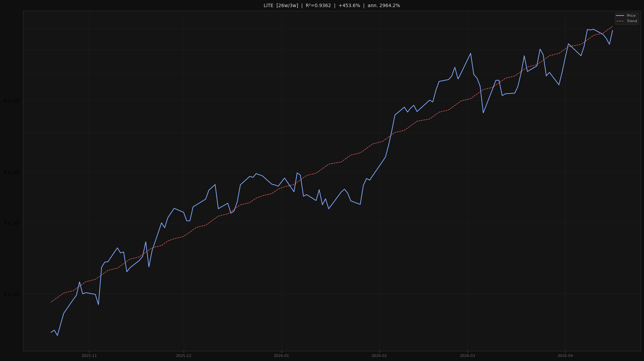Click the 2025-11 x-axis label
The height and width of the screenshot is (361, 644).
point(89,355)
